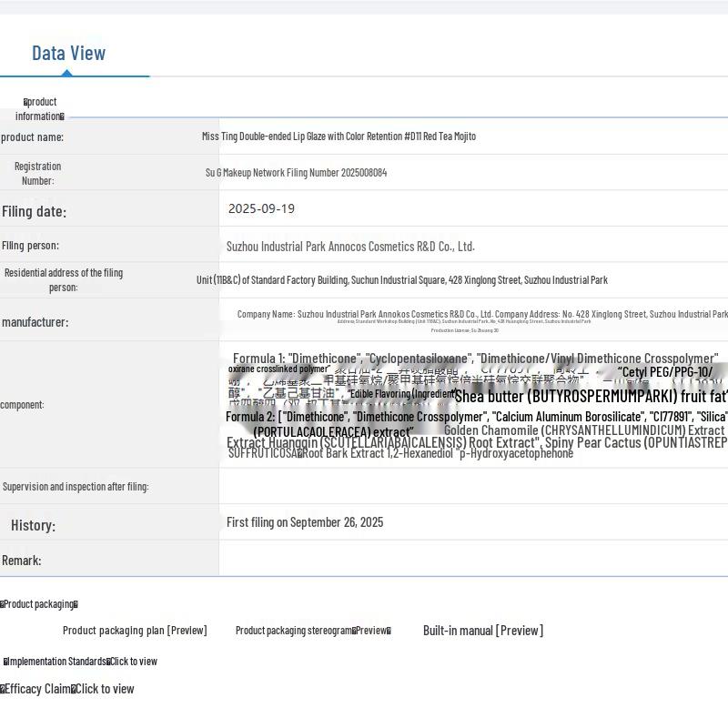Select manufacturer Company Name line
728x728 pixels.
482,314
